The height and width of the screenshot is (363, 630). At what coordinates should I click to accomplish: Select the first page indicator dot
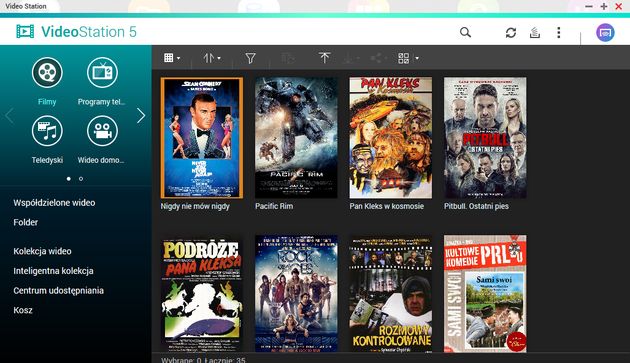pyautogui.click(x=69, y=178)
